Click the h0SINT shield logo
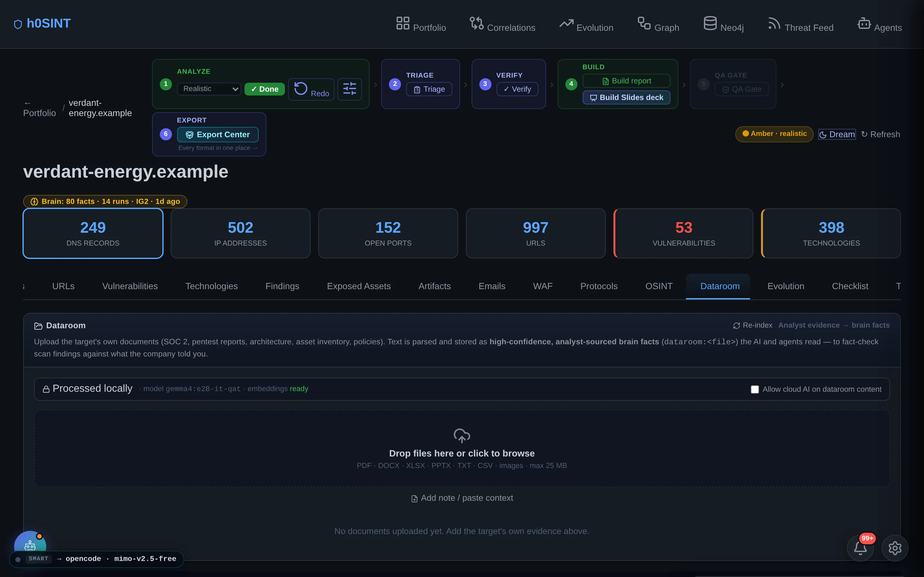The width and height of the screenshot is (924, 577). (x=18, y=24)
